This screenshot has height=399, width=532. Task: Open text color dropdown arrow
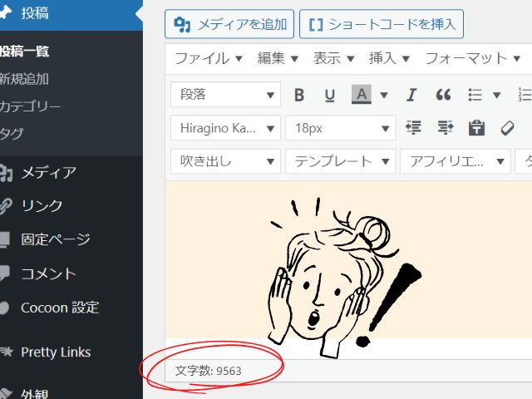click(383, 95)
